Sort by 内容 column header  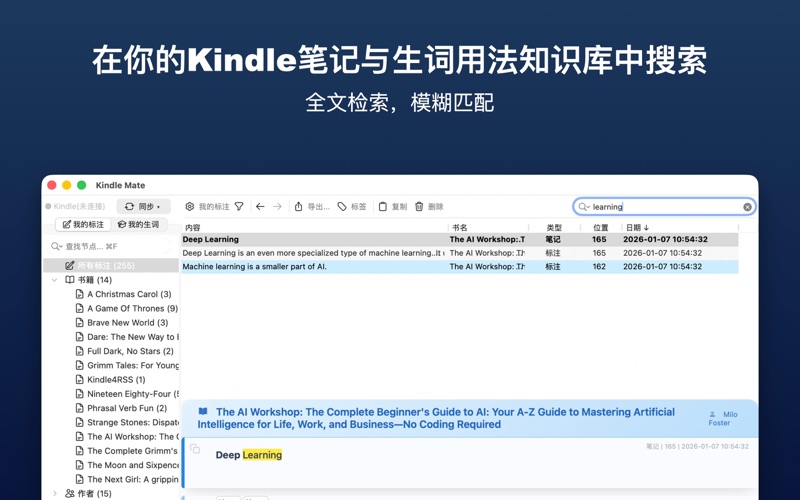[x=193, y=228]
